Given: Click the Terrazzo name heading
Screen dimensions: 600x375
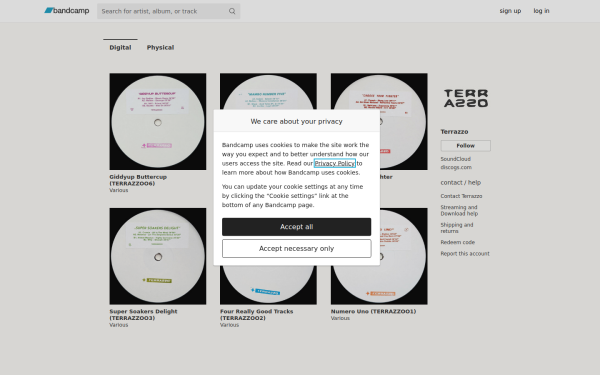Looking at the screenshot, I should (454, 132).
